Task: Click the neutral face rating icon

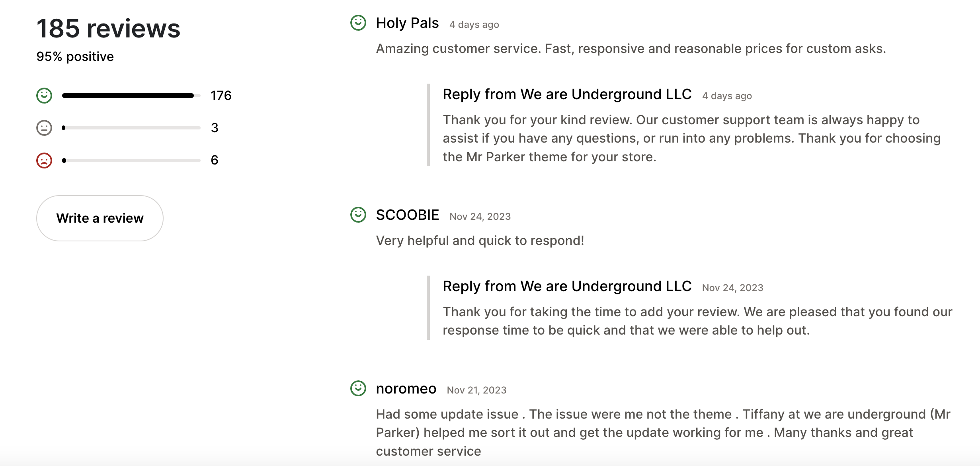Action: (44, 127)
